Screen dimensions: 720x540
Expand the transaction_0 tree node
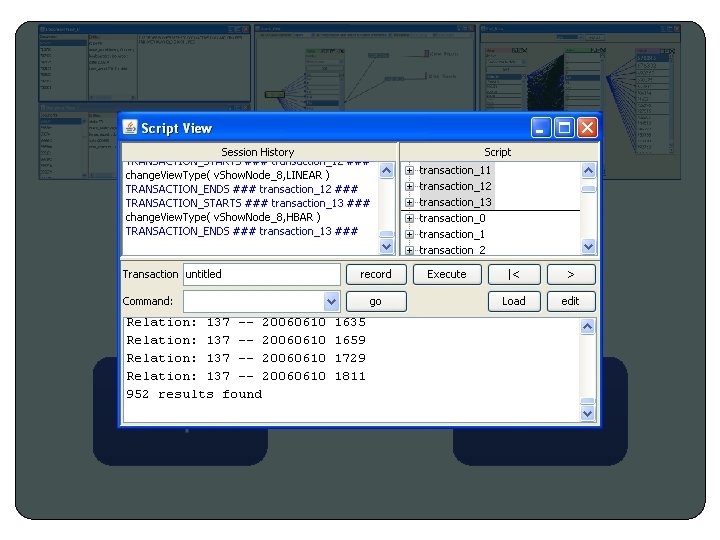point(409,219)
